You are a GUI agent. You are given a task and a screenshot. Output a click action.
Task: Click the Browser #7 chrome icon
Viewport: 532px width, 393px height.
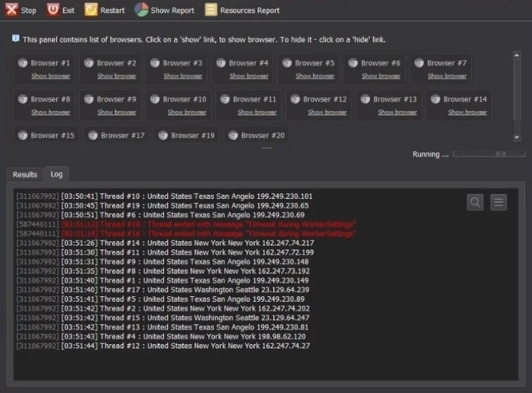point(419,63)
